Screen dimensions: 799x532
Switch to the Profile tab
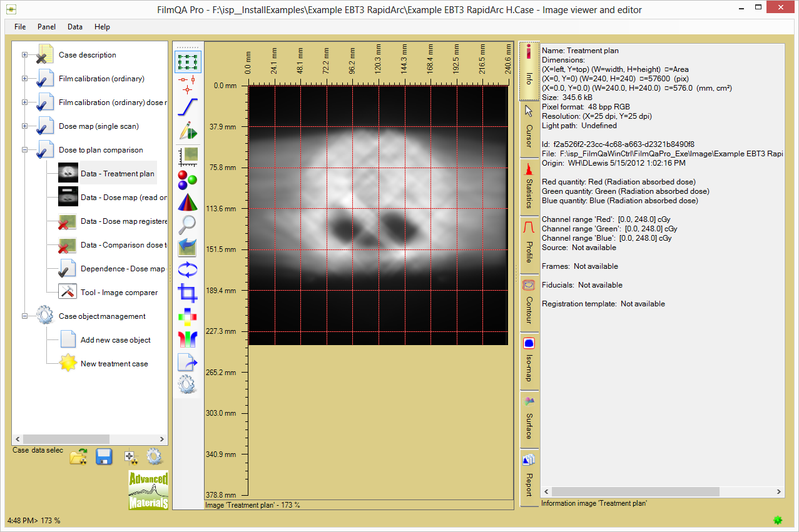(x=529, y=244)
